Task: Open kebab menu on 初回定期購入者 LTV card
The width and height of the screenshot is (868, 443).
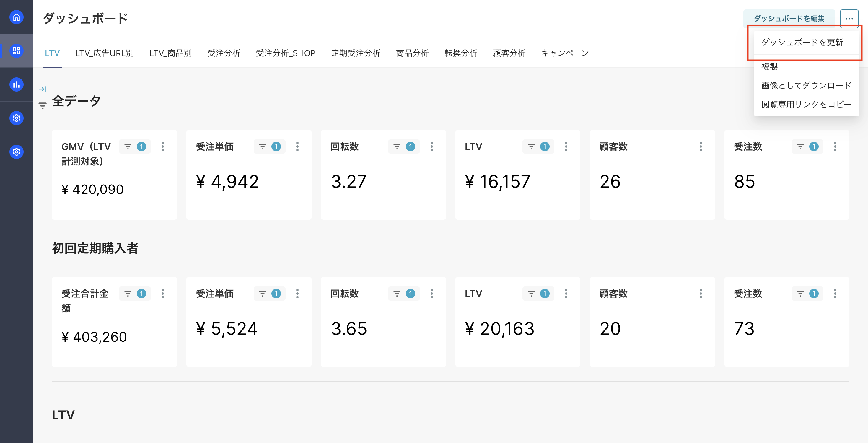Action: point(566,294)
